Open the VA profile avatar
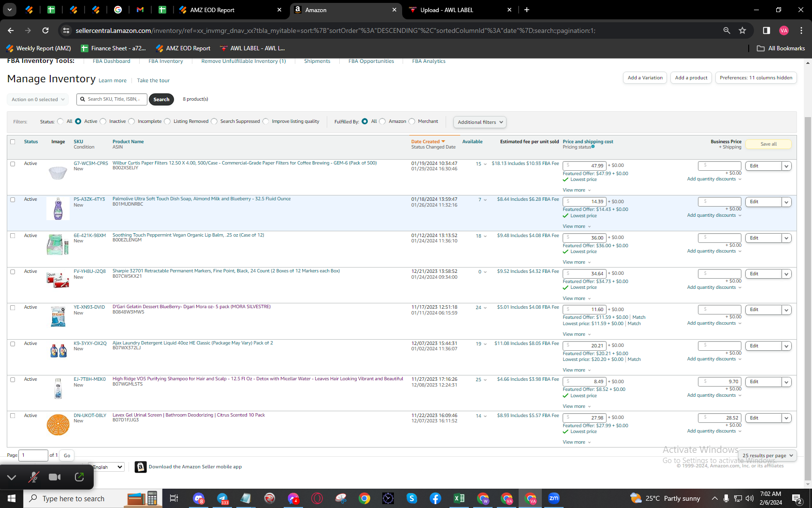The width and height of the screenshot is (812, 508). pos(784,30)
